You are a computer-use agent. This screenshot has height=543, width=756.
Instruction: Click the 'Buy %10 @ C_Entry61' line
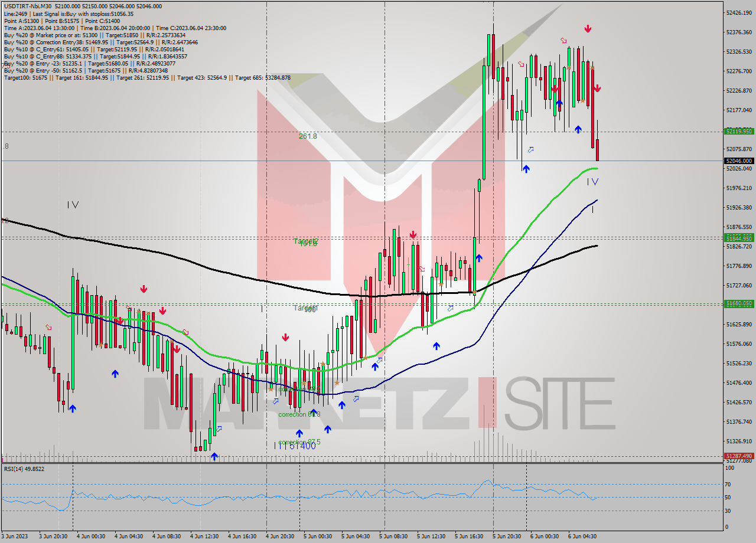(94, 49)
